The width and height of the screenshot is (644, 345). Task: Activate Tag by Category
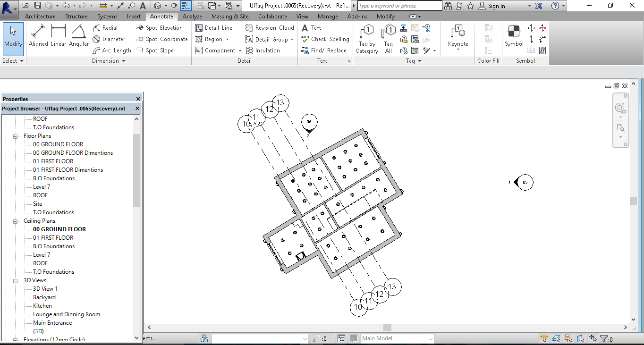[367, 39]
